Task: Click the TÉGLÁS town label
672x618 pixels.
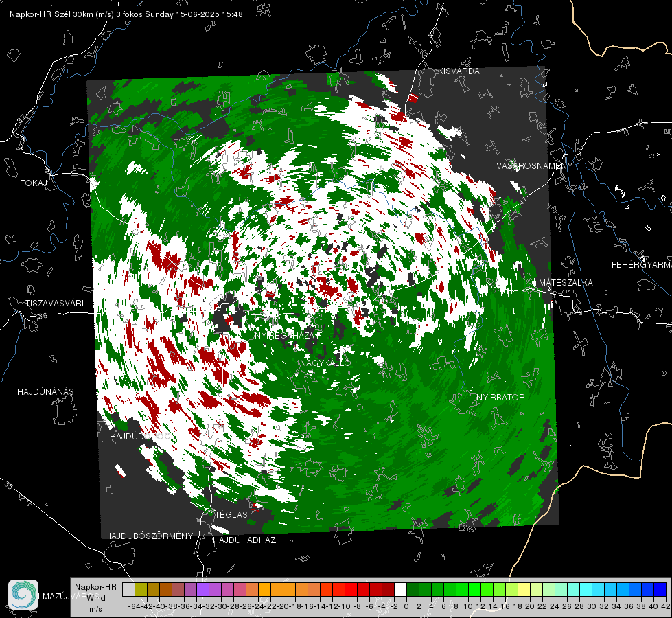Action: pos(231,514)
